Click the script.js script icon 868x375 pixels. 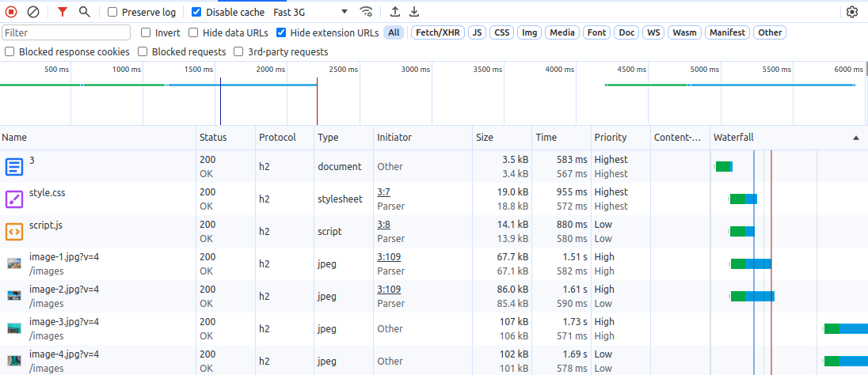[x=14, y=231]
